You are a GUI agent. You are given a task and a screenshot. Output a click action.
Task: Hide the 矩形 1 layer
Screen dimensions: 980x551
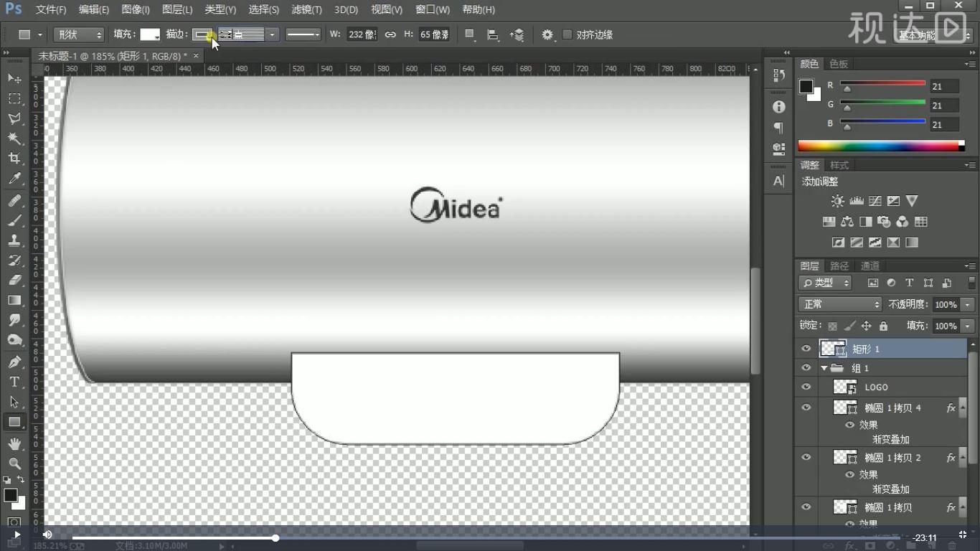806,349
